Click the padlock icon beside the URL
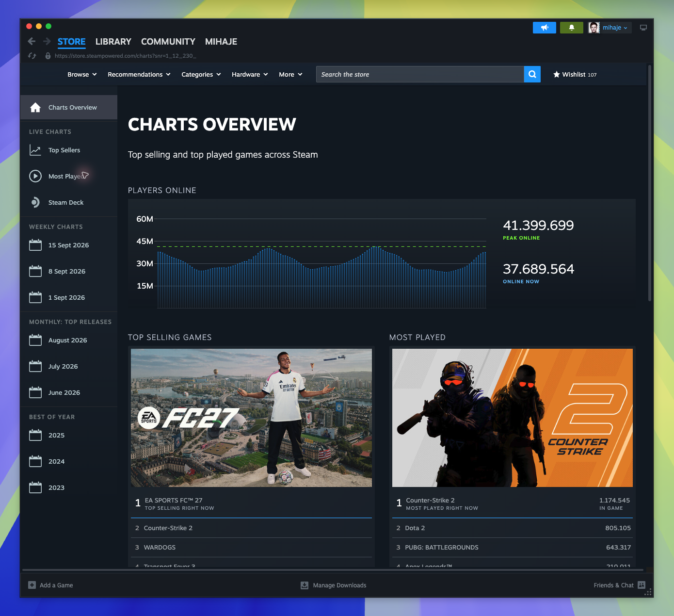Screen dimensions: 674x616 [x=48, y=56]
